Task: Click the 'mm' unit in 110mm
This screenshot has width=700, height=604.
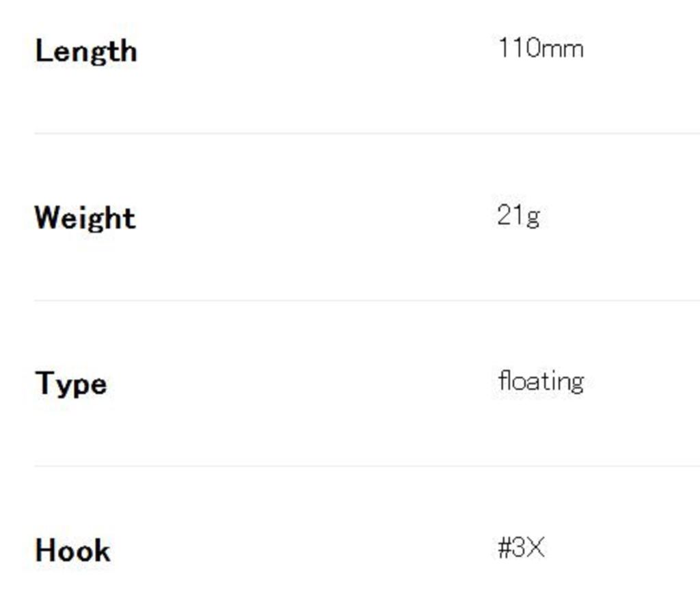Action: [x=563, y=50]
